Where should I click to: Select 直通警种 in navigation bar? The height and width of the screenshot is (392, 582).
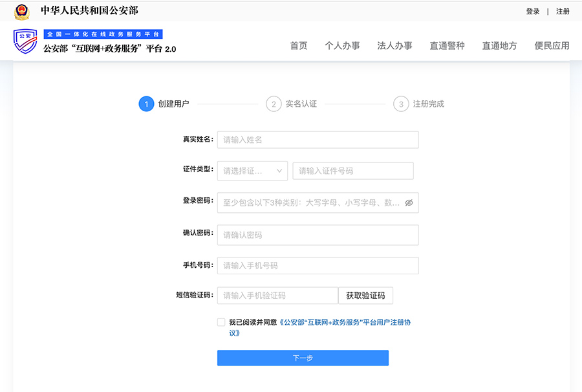[x=447, y=46]
